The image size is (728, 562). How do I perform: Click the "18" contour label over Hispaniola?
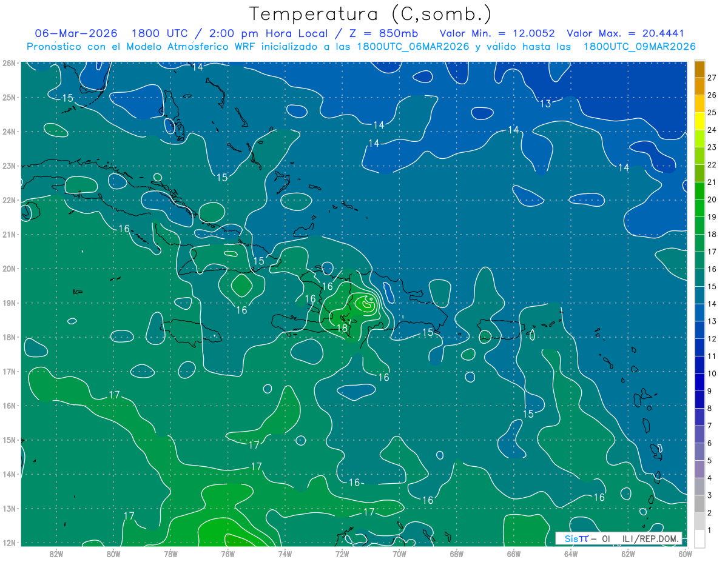click(x=342, y=328)
